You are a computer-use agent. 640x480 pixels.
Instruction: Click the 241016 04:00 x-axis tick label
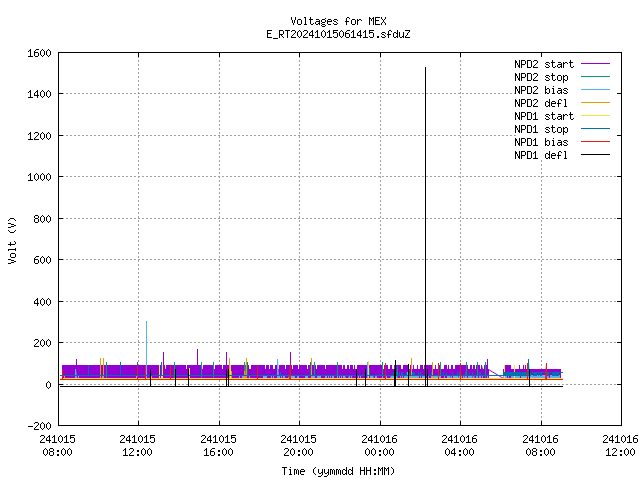click(x=459, y=446)
